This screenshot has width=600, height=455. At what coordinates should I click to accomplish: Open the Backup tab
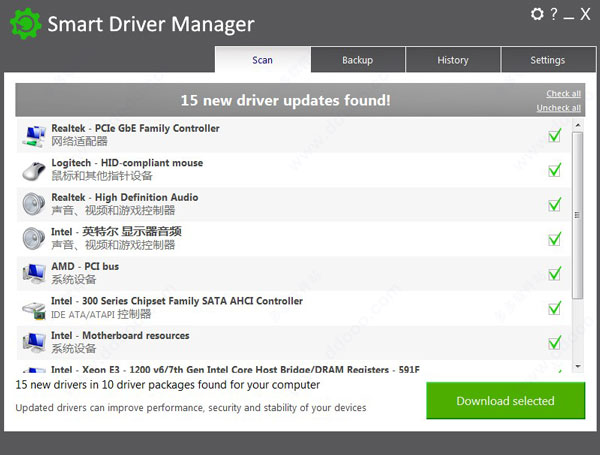358,60
